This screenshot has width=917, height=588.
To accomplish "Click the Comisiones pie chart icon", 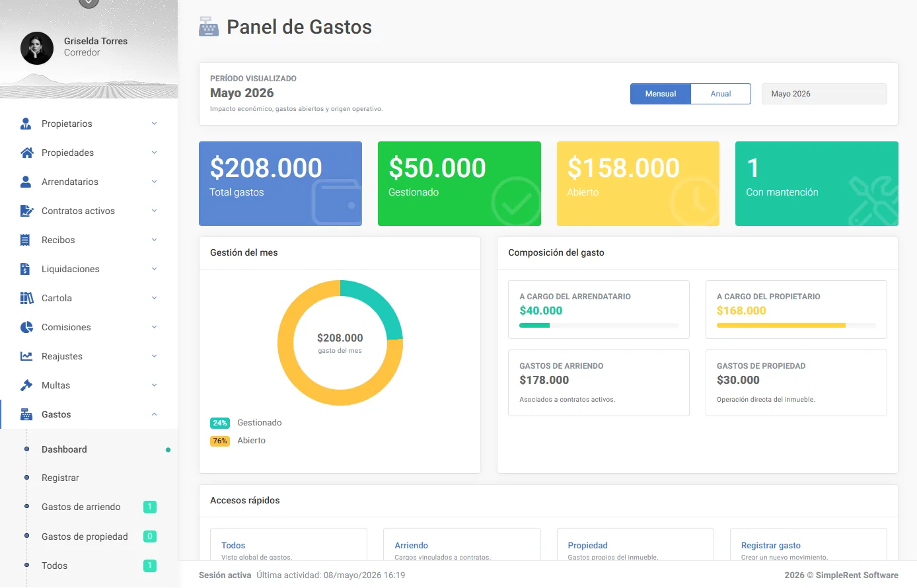I will tap(26, 327).
